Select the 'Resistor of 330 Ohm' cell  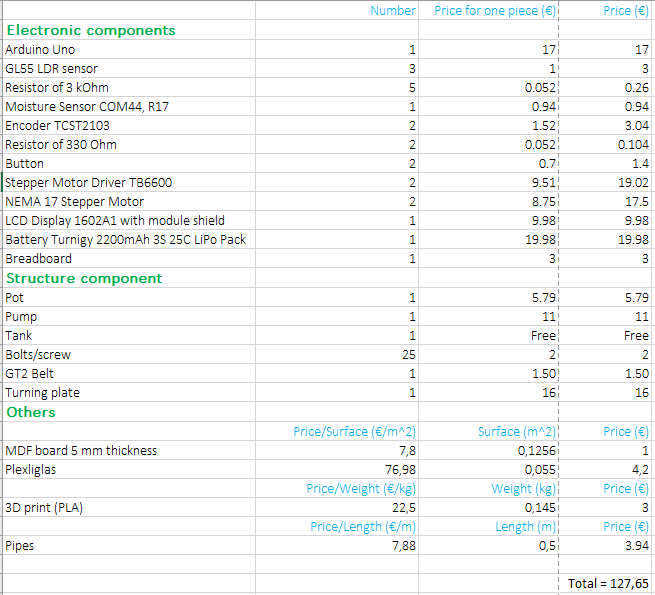[x=129, y=145]
